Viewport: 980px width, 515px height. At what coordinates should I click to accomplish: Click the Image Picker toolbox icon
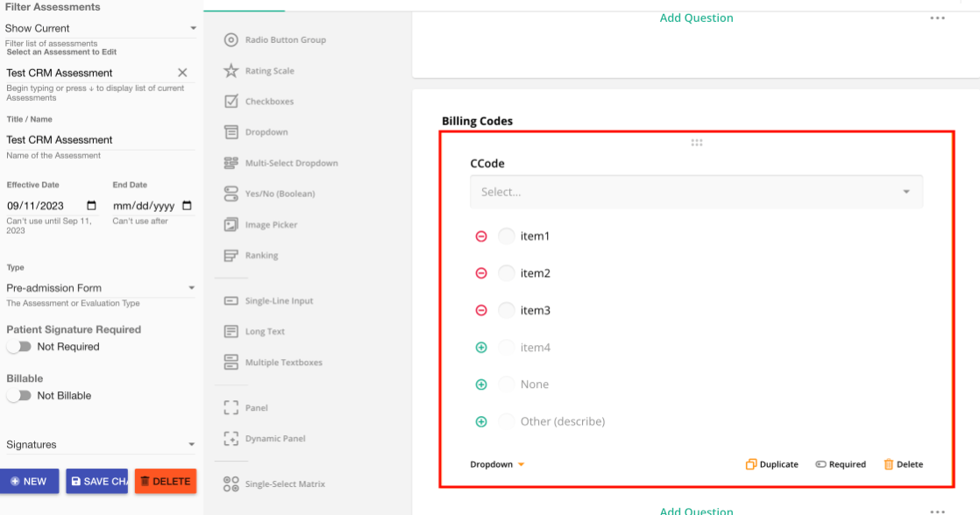coord(231,225)
